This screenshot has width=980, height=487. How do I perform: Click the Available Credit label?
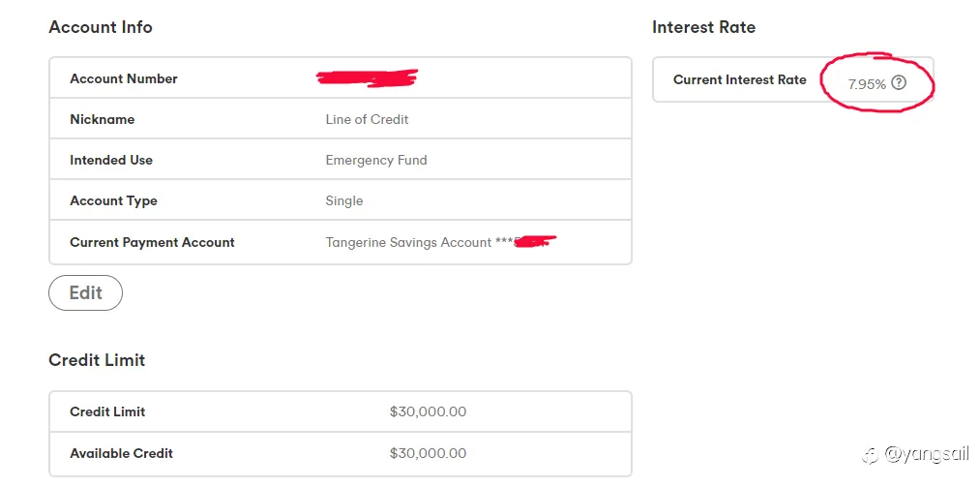click(x=121, y=453)
